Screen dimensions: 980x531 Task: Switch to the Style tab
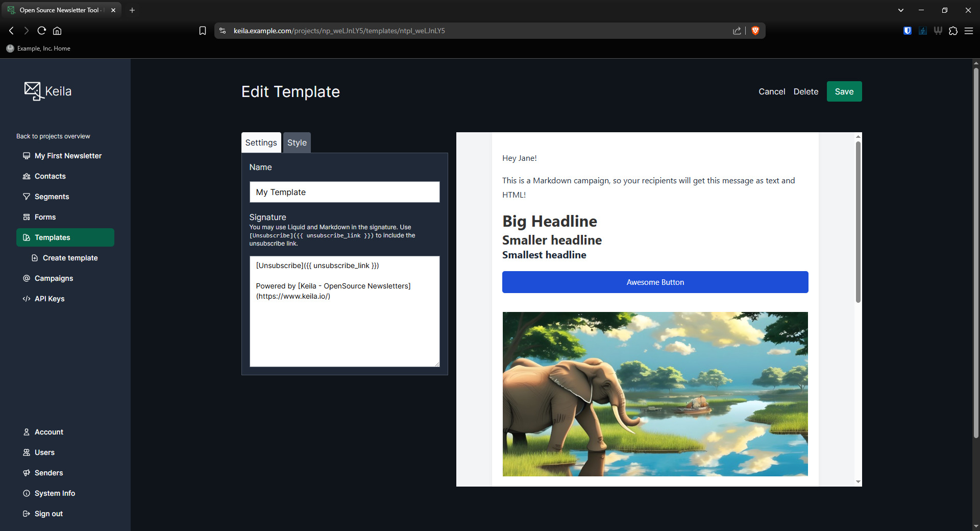[x=297, y=142]
